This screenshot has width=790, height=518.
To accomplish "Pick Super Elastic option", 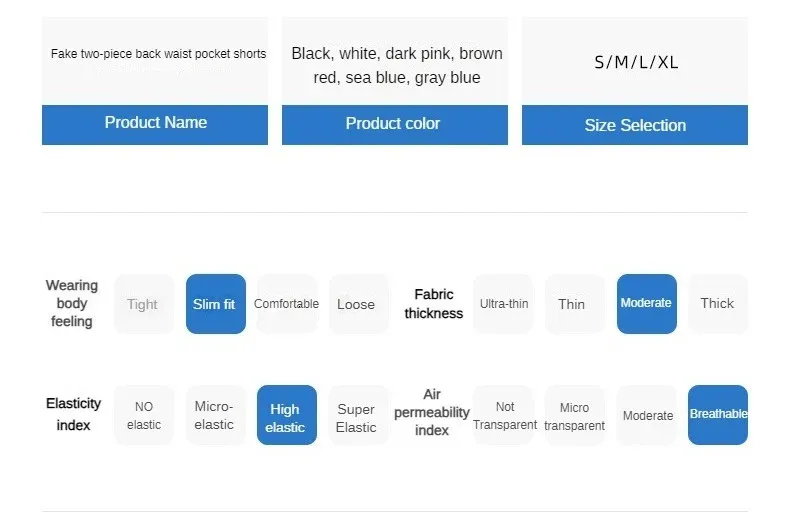I will click(357, 415).
